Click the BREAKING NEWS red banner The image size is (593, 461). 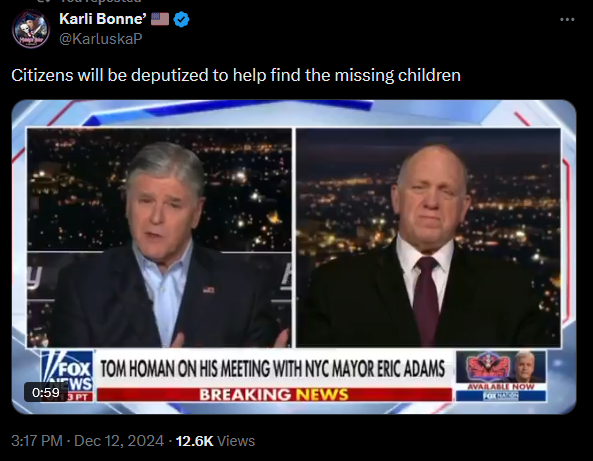tap(275, 394)
